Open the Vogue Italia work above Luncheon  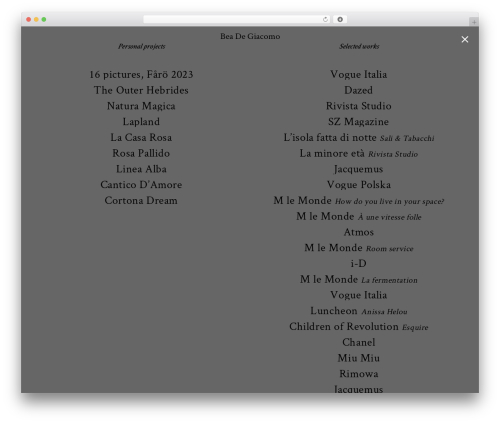tap(359, 295)
